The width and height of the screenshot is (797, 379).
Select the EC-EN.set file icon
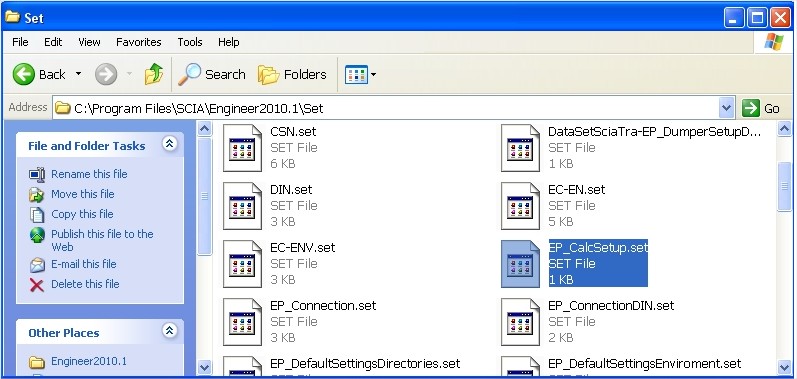520,206
